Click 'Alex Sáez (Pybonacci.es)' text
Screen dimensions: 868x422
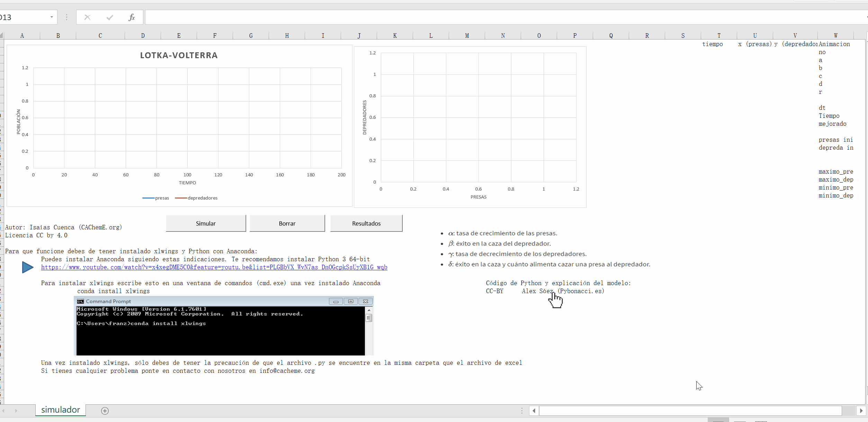pos(563,291)
